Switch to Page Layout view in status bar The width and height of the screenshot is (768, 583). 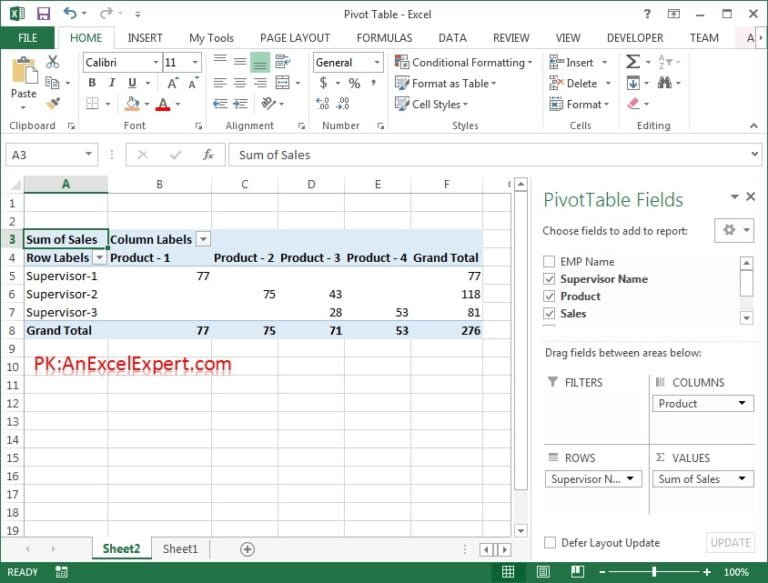pyautogui.click(x=543, y=572)
